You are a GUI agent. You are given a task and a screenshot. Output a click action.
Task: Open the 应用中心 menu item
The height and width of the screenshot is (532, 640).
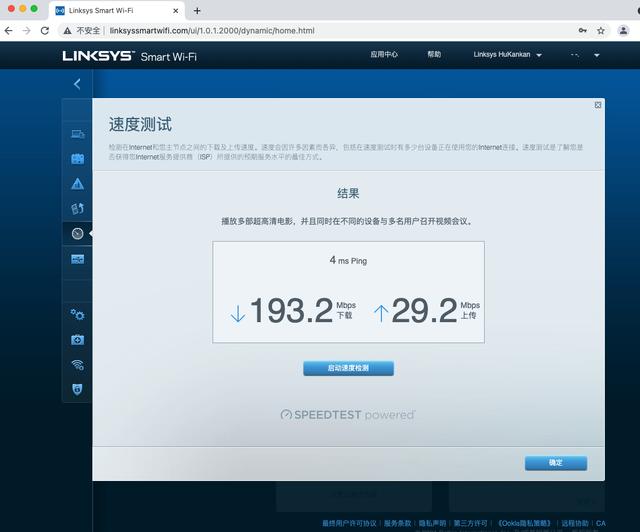pos(383,55)
